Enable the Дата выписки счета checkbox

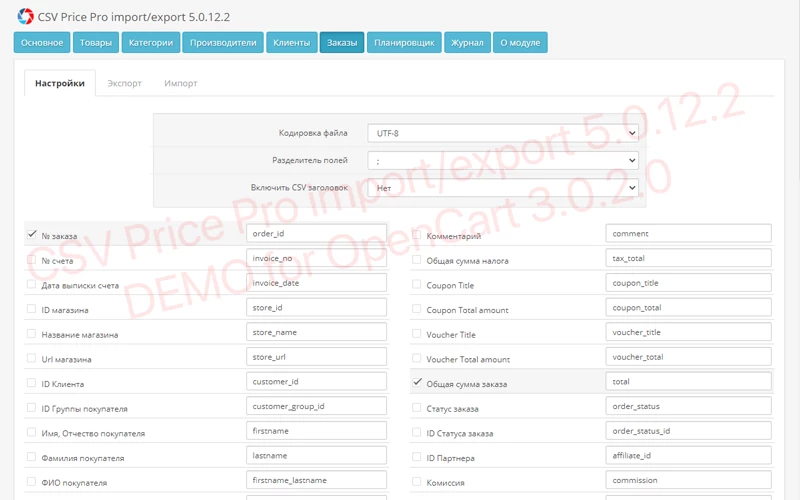point(32,284)
